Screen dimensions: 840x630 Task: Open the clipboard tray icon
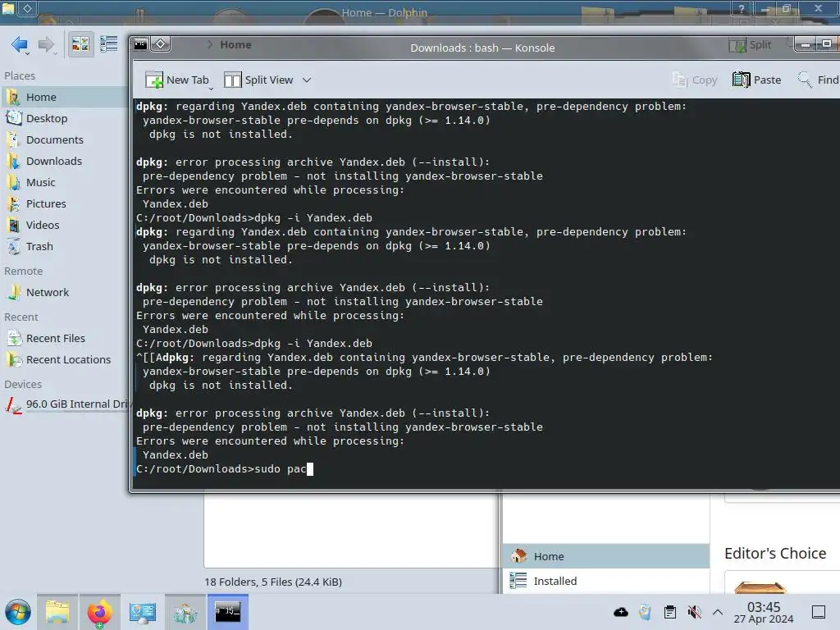pos(669,612)
